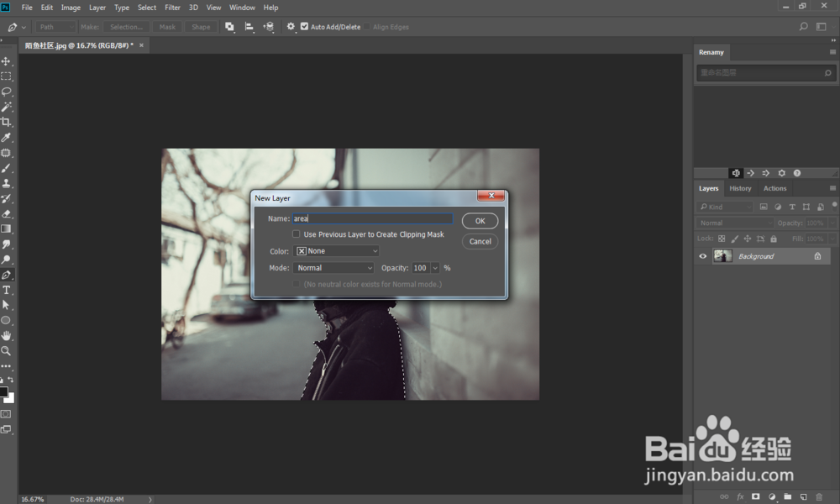
Task: Click the search icon at top right
Action: 803,26
